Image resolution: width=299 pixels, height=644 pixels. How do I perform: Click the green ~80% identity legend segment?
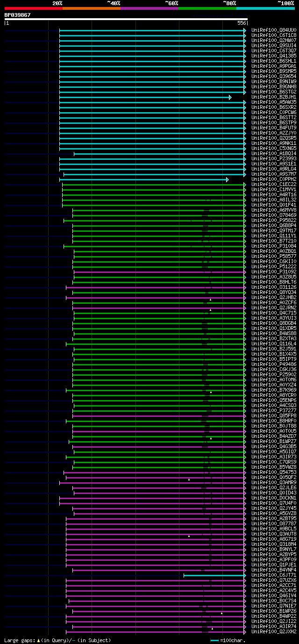[x=207, y=8]
